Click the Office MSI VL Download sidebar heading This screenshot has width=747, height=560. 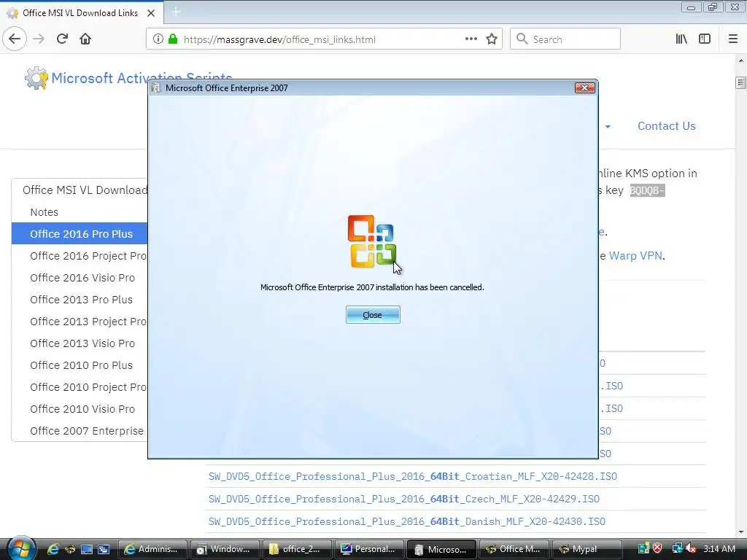tap(85, 190)
